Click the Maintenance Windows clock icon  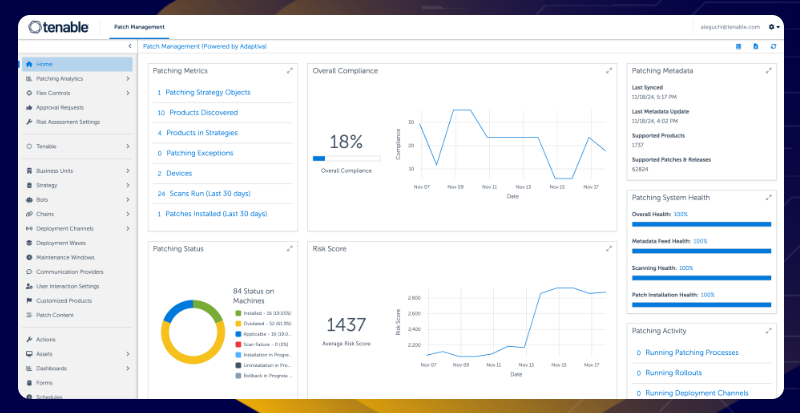click(29, 256)
